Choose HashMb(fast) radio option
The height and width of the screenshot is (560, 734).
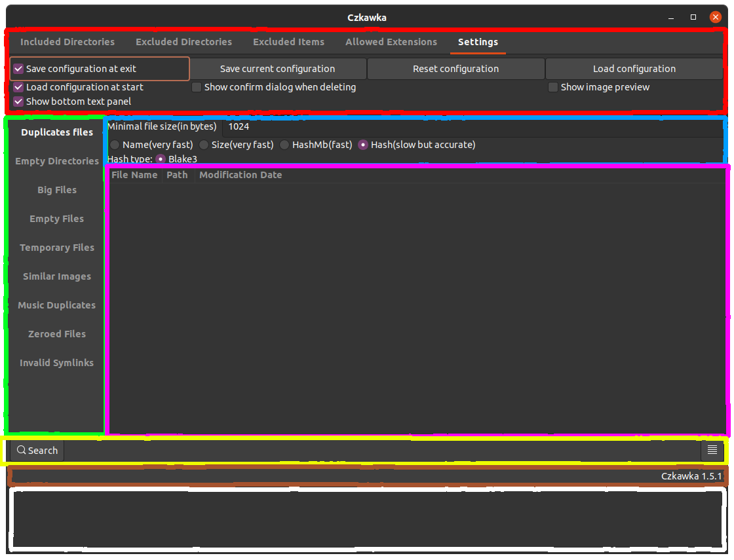pos(284,145)
